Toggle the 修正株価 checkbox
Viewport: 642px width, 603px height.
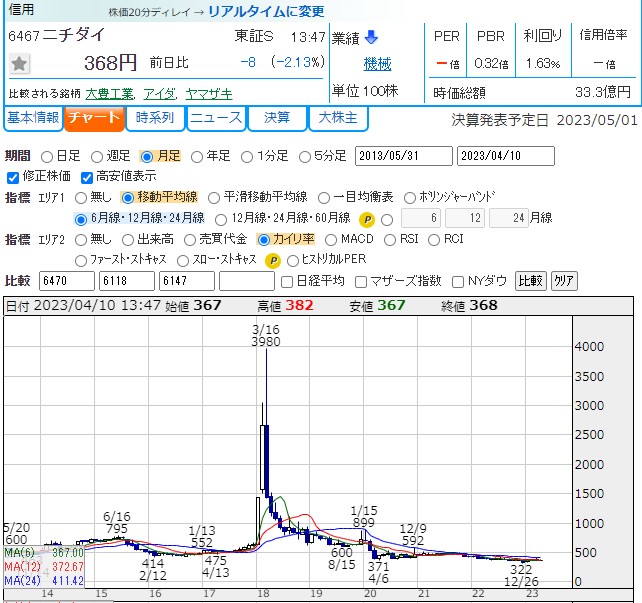[x=13, y=178]
